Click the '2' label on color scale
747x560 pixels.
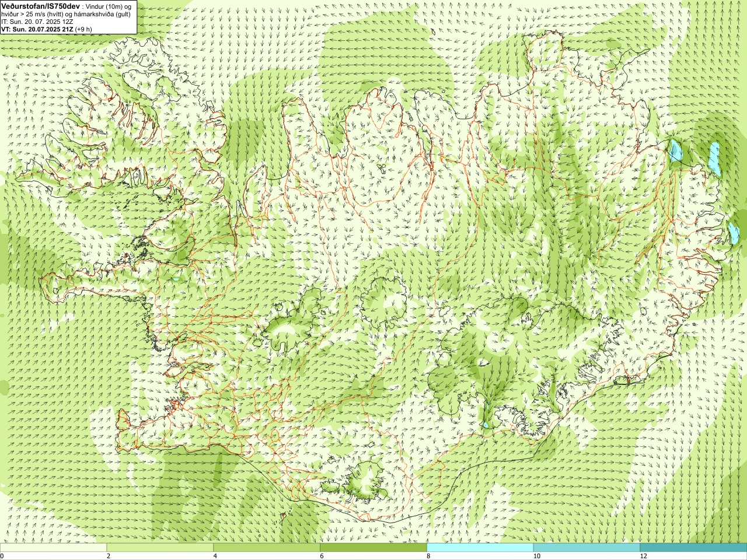coord(109,556)
